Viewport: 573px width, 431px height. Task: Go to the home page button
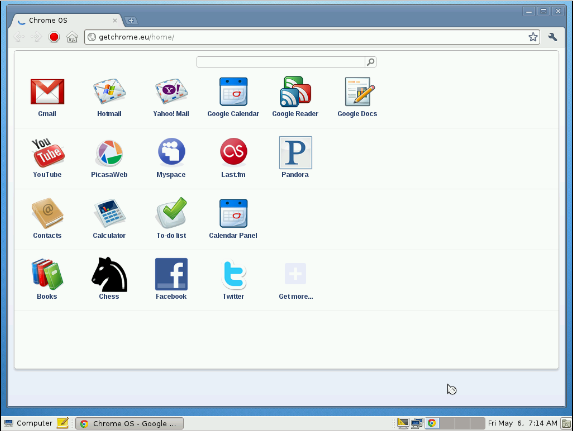(x=72, y=37)
